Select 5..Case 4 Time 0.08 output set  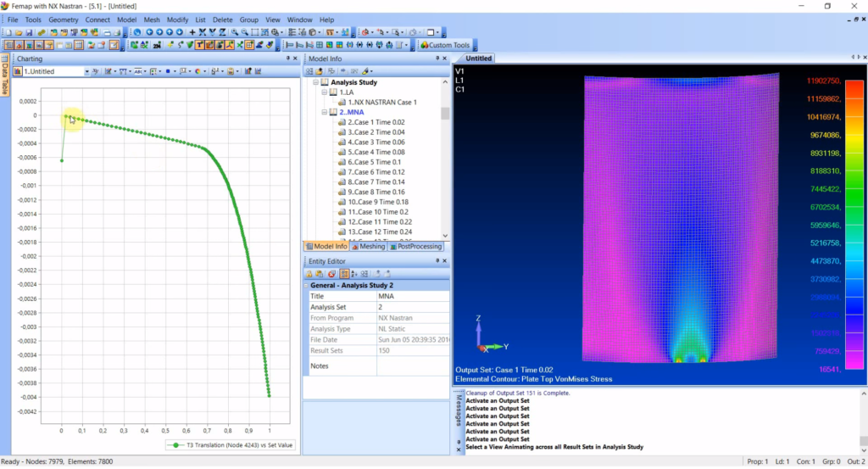point(376,152)
